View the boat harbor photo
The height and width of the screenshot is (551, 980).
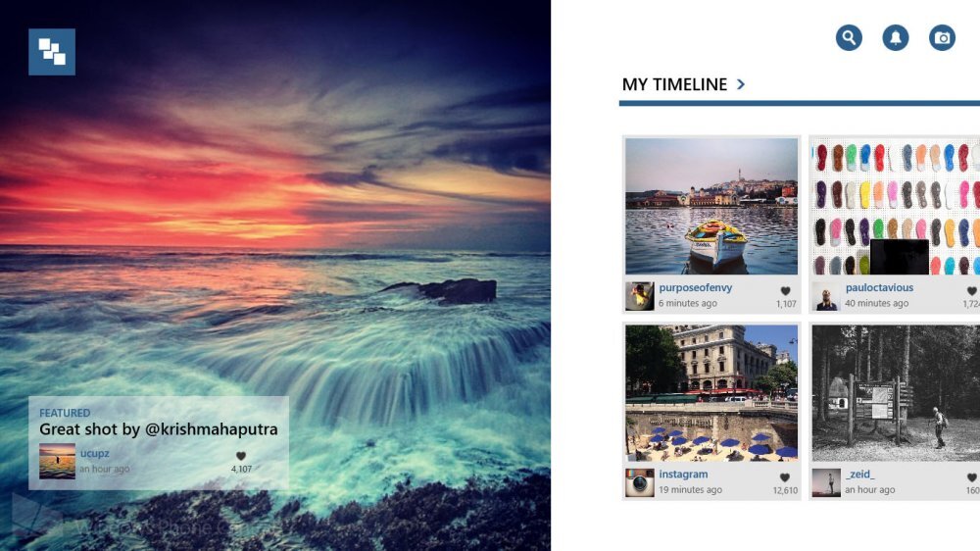pyautogui.click(x=711, y=207)
